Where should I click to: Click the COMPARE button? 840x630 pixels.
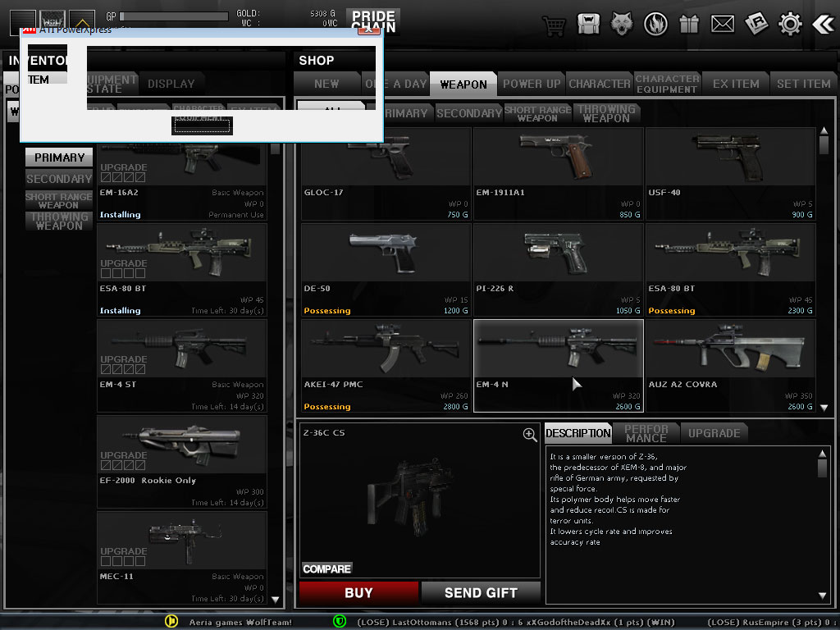tap(326, 569)
